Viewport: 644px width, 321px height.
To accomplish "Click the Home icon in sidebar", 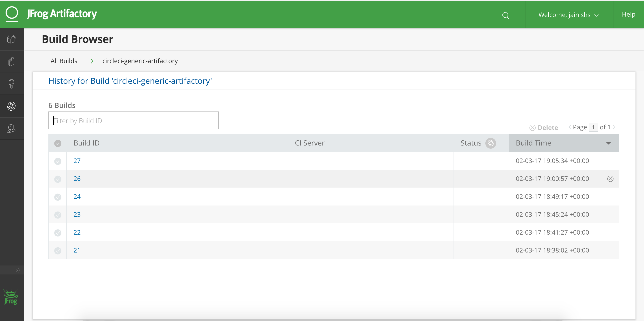I will (x=11, y=39).
